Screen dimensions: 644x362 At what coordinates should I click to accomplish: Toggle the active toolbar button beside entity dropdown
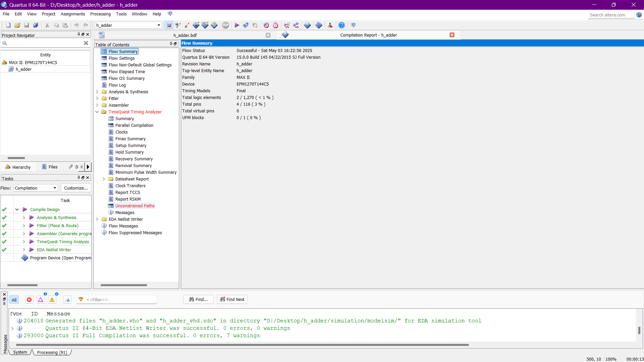(169, 25)
